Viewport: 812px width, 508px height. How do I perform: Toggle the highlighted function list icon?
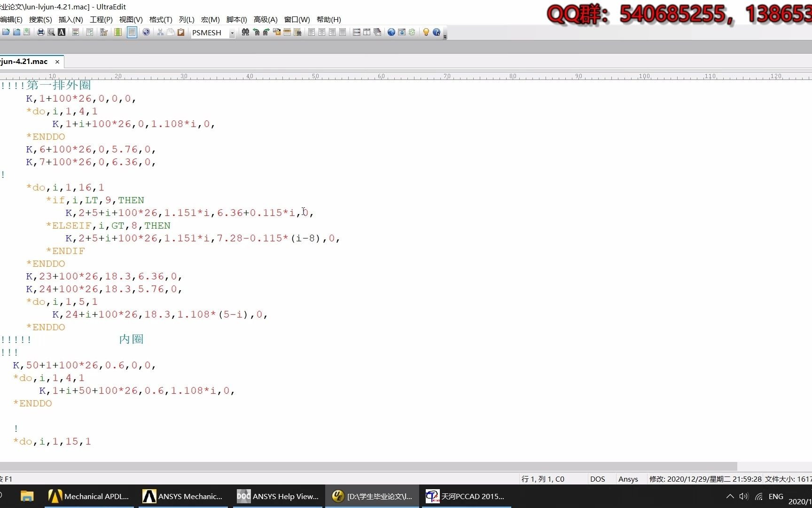click(132, 32)
